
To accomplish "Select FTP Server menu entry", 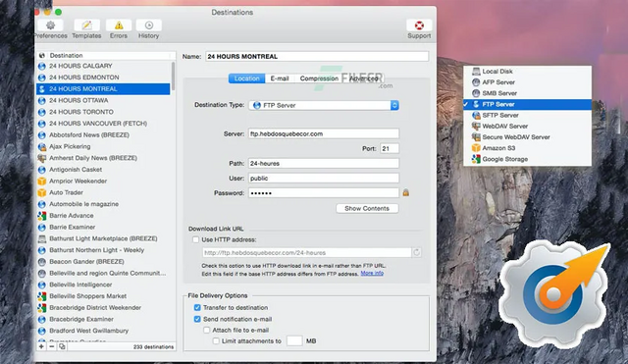I will (527, 105).
